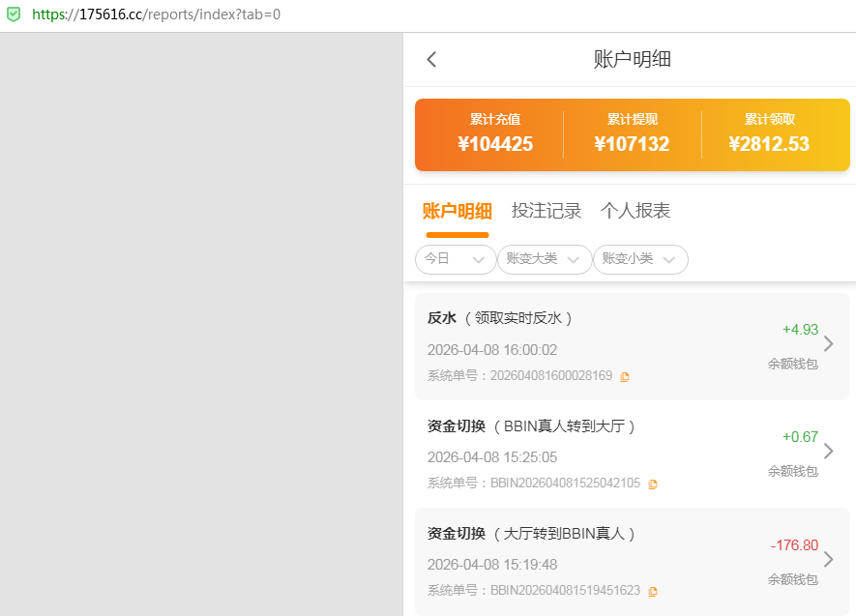Open 反水 record via its right chevron arrow

828,343
